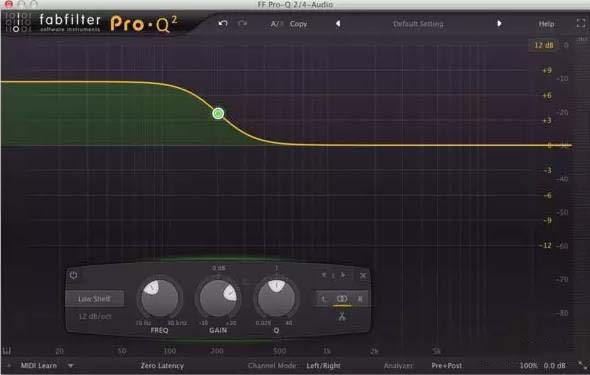The height and width of the screenshot is (375, 590).
Task: Click the Copy button
Action: pyautogui.click(x=298, y=24)
